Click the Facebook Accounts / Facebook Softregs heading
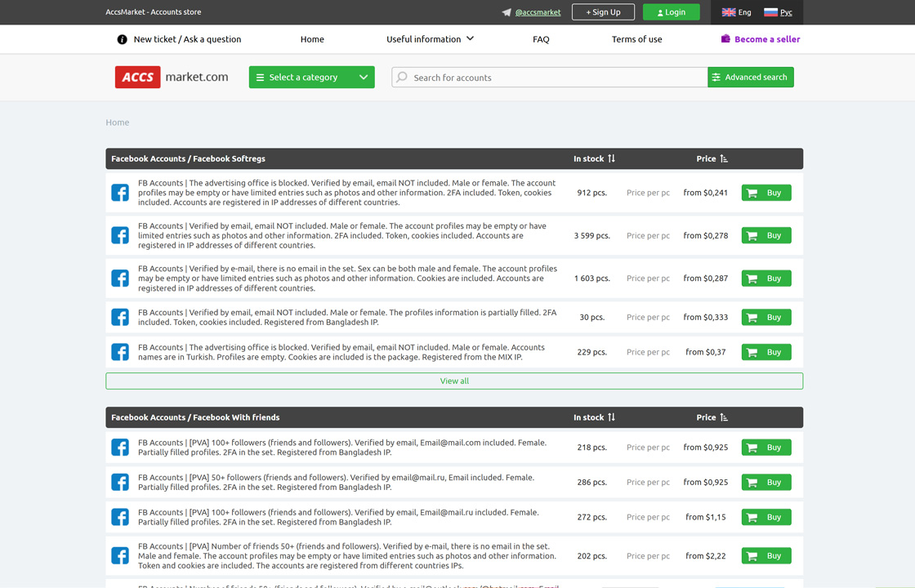Image resolution: width=915 pixels, height=588 pixels. pos(188,158)
